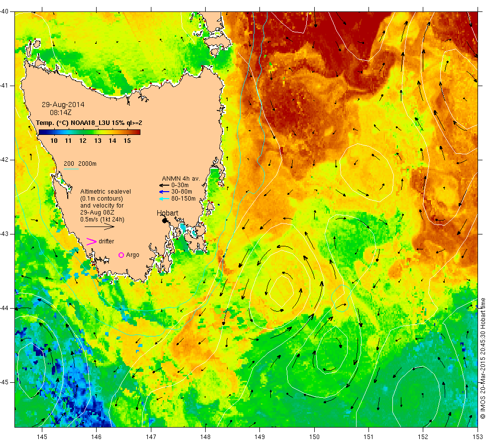
Task: Click longitude axis label 153
Action: 478,437
